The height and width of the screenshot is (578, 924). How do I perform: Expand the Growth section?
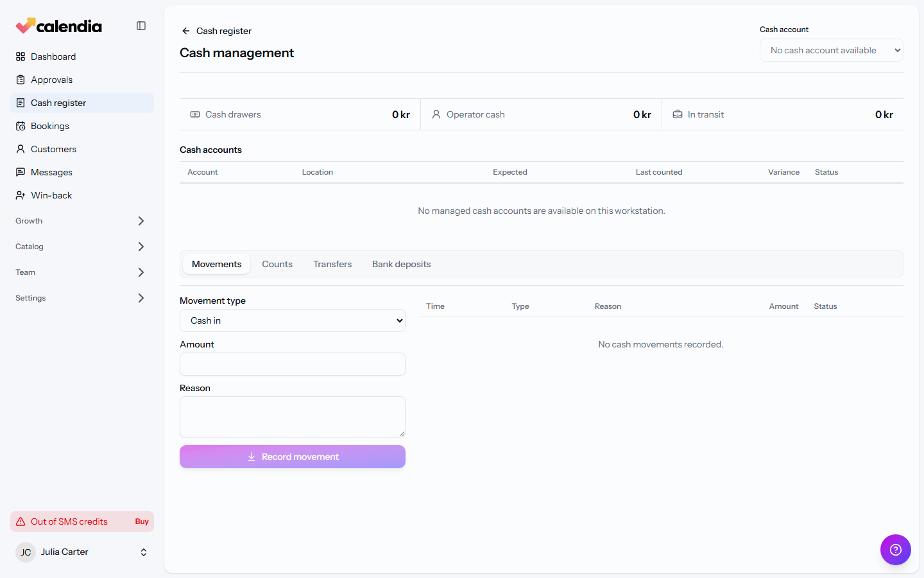pyautogui.click(x=82, y=221)
